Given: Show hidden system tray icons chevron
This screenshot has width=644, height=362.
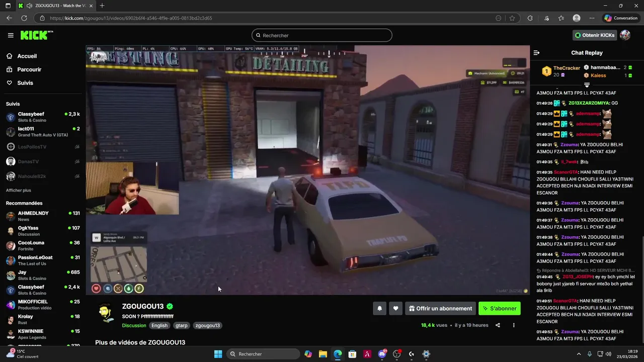Looking at the screenshot, I should [579, 354].
